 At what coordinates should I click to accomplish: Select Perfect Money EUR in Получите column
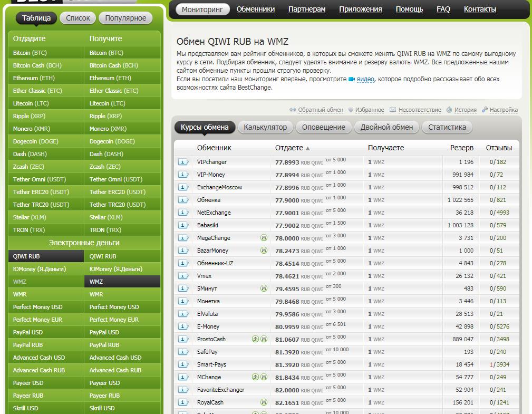click(x=122, y=320)
